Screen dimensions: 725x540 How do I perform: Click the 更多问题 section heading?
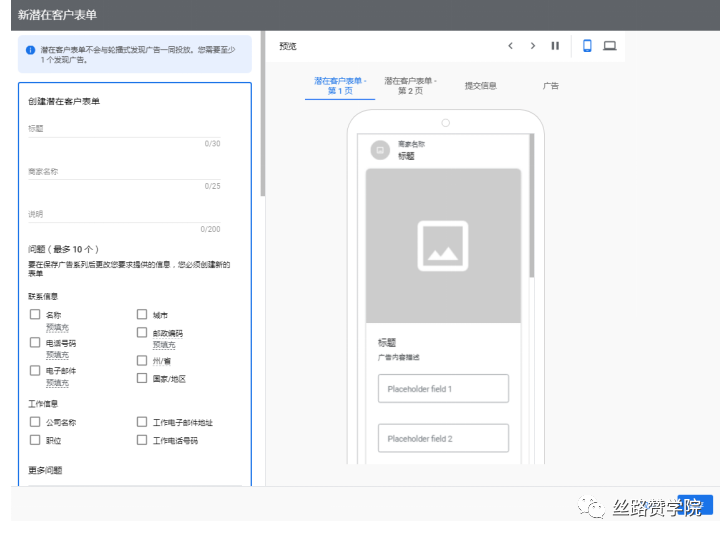[45, 471]
